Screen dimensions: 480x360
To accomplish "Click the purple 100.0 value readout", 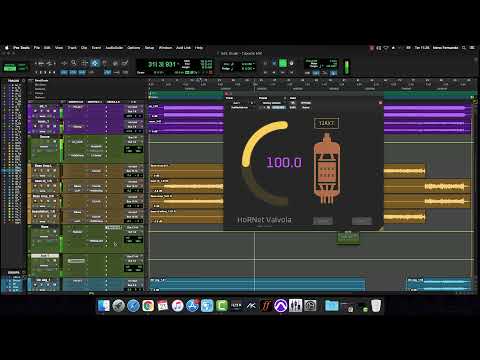I will click(284, 162).
